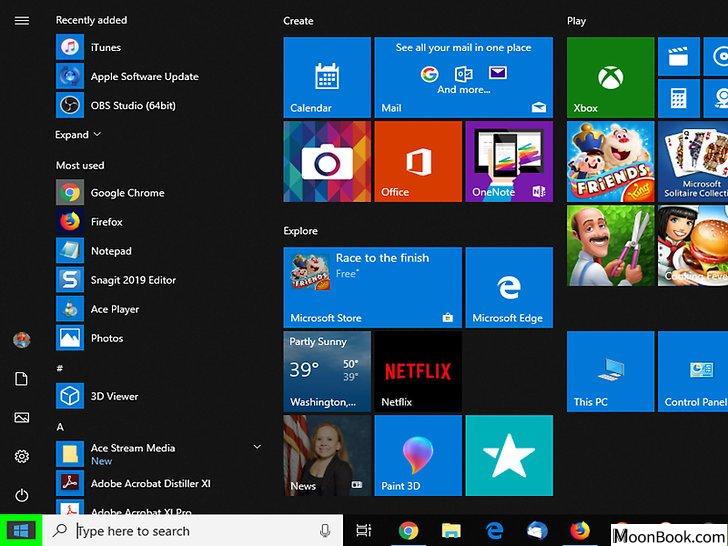Click the Type here to search box
Image resolution: width=728 pixels, height=546 pixels.
pos(193,530)
